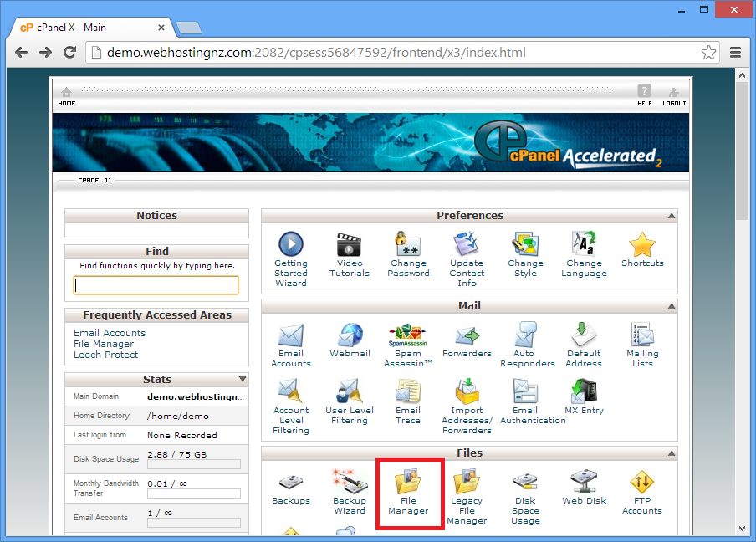Click the Find functions search box
The height and width of the screenshot is (542, 756).
(x=156, y=284)
